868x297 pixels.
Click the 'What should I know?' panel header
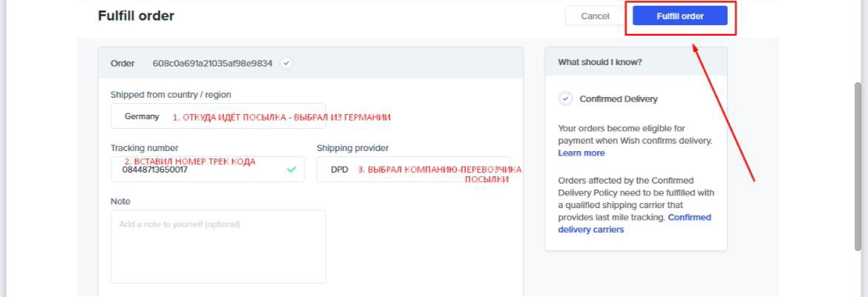(x=600, y=63)
